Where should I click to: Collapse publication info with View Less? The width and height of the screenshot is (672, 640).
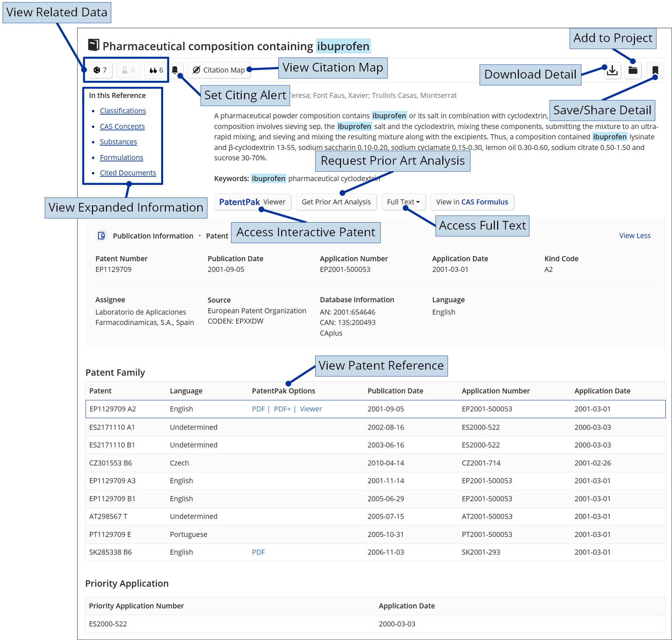pos(635,236)
